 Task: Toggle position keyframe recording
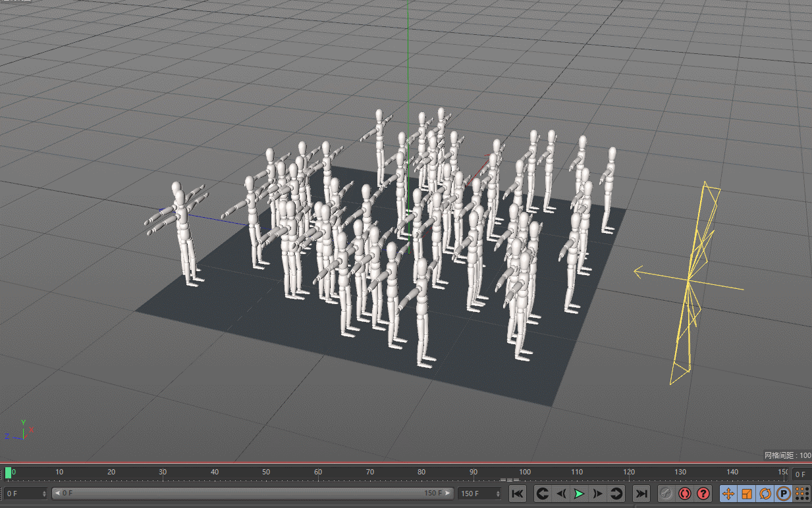tap(728, 494)
